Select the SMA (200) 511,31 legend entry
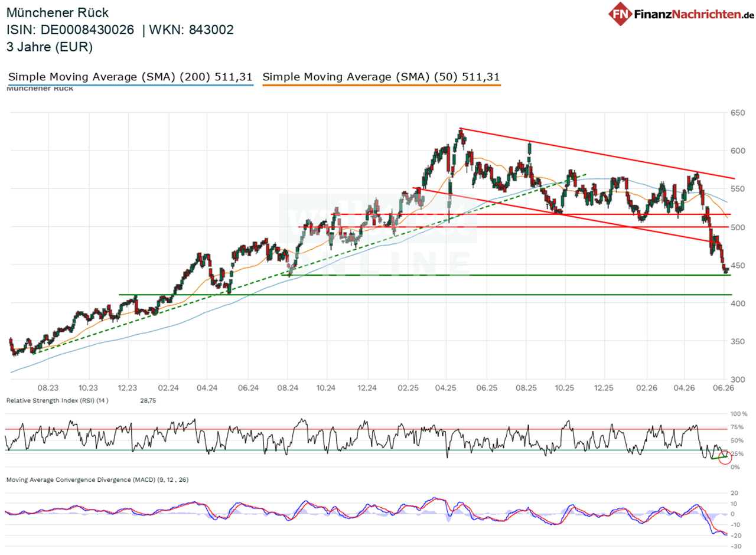Screen dimensions: 756x555 click(x=131, y=77)
